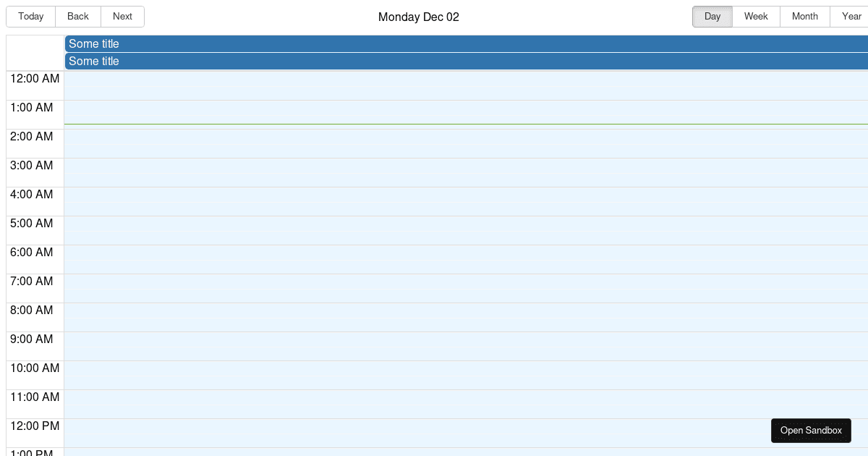The width and height of the screenshot is (868, 456).
Task: Advance to the next day with Next
Action: pyautogui.click(x=122, y=16)
